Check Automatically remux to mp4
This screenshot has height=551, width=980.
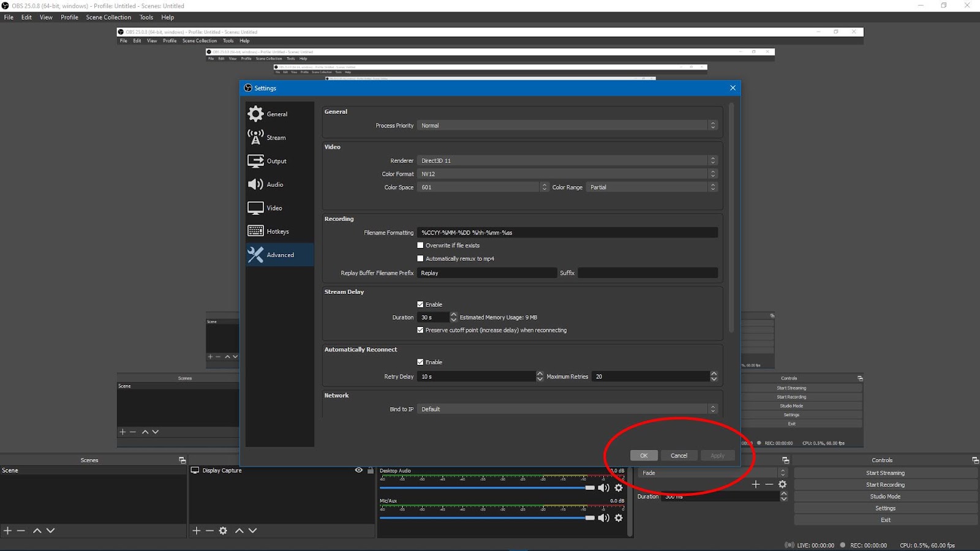tap(420, 258)
